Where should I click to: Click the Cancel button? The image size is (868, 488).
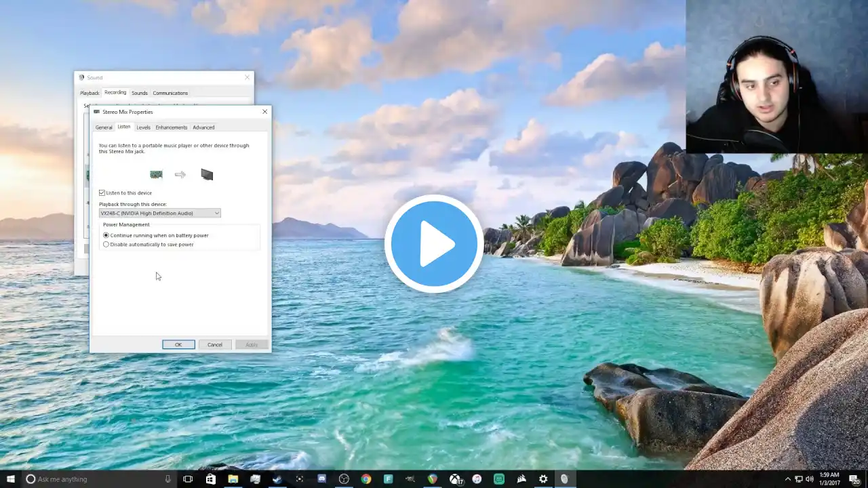coord(214,344)
